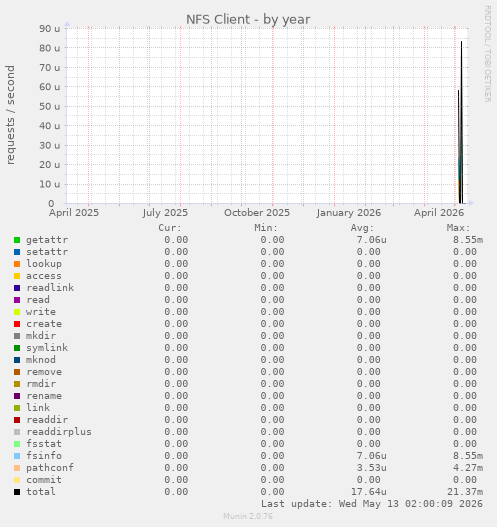Click the 'July 2025' x-axis label

[x=165, y=213]
